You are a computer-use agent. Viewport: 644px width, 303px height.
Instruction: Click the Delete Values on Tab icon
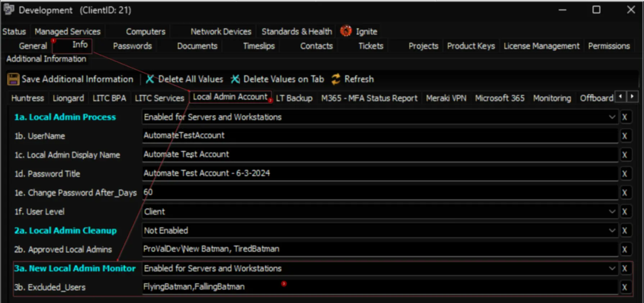235,79
